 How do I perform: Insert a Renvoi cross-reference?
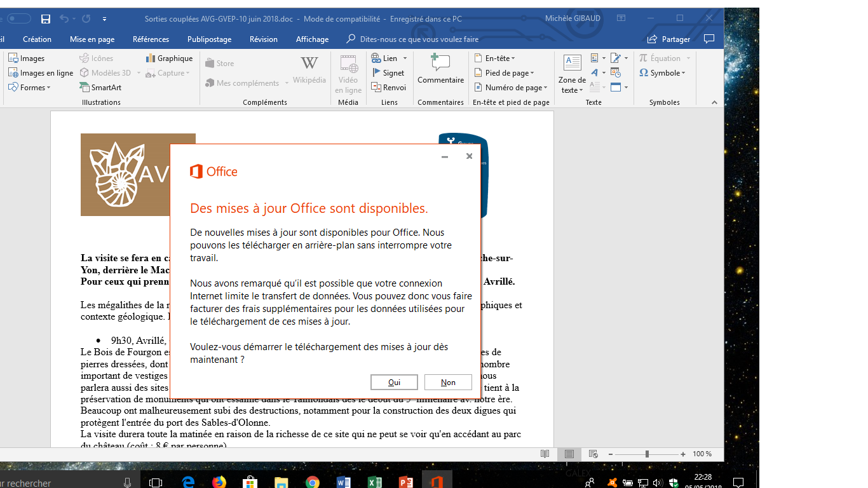(x=388, y=88)
